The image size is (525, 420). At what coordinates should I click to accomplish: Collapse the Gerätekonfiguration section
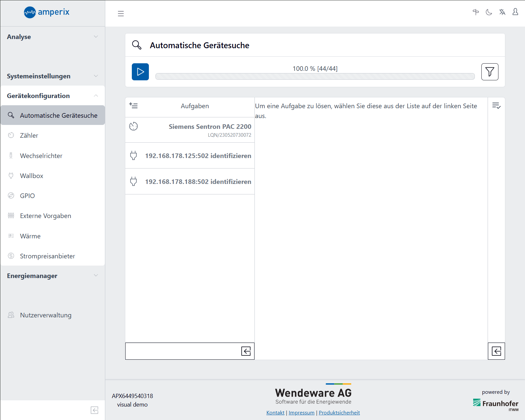tap(52, 96)
